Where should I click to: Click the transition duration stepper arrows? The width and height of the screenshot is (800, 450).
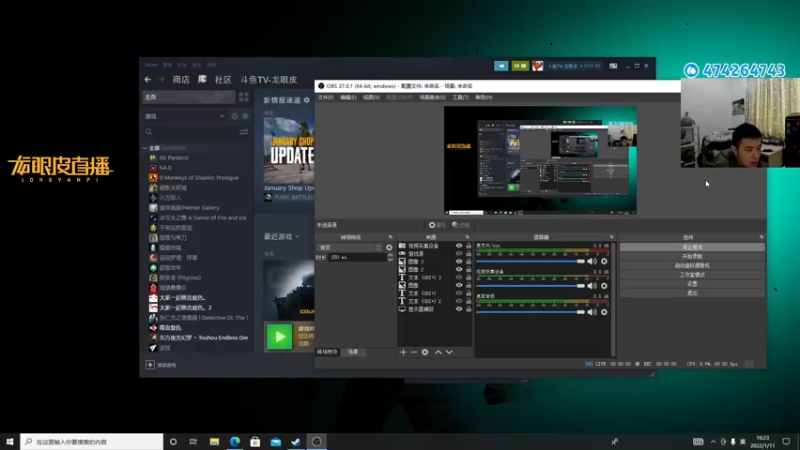[x=390, y=258]
